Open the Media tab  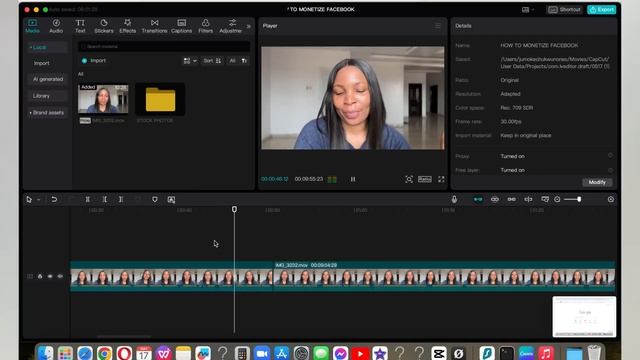[x=32, y=26]
